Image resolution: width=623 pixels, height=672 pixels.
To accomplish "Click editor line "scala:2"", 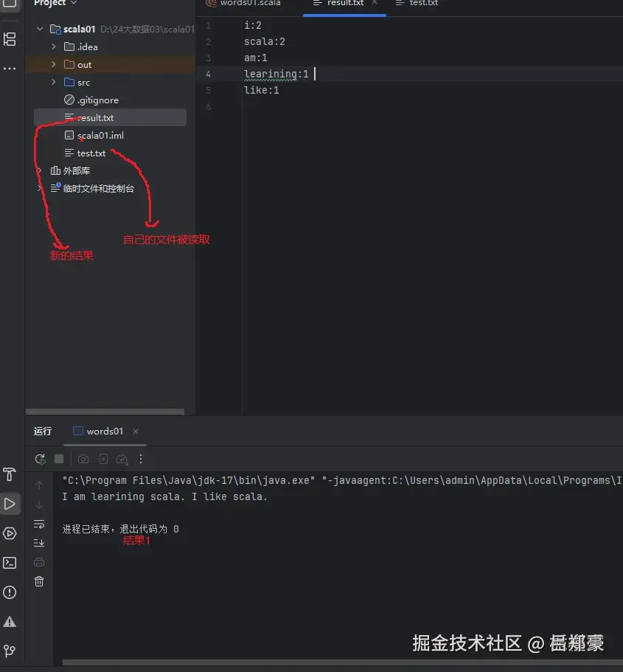I will click(265, 41).
